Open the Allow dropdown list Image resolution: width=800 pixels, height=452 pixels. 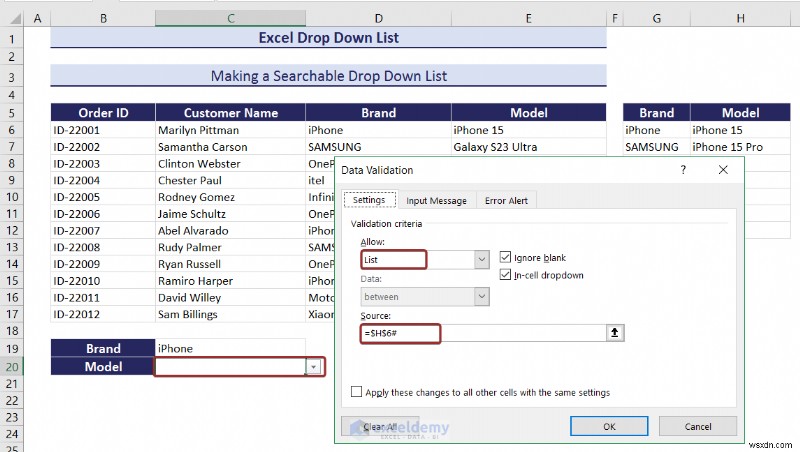pos(481,260)
